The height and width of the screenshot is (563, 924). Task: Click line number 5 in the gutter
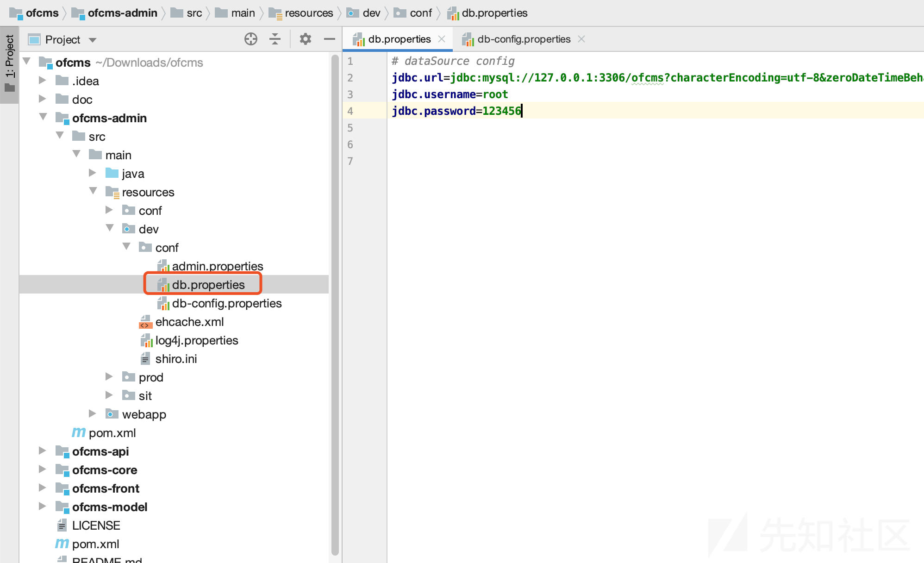350,128
